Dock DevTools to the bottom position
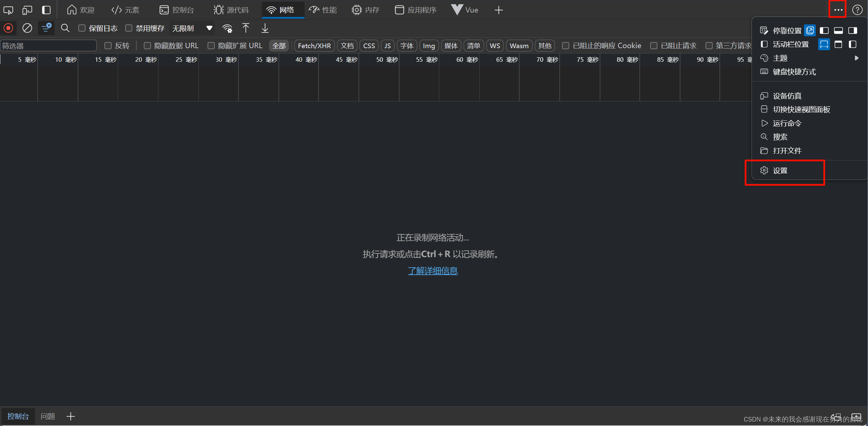Image resolution: width=868 pixels, height=426 pixels. pyautogui.click(x=838, y=31)
